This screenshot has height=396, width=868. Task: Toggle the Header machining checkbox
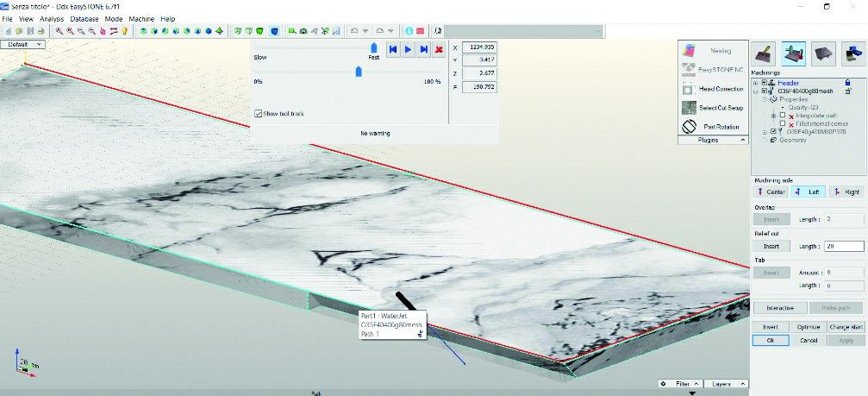point(765,83)
